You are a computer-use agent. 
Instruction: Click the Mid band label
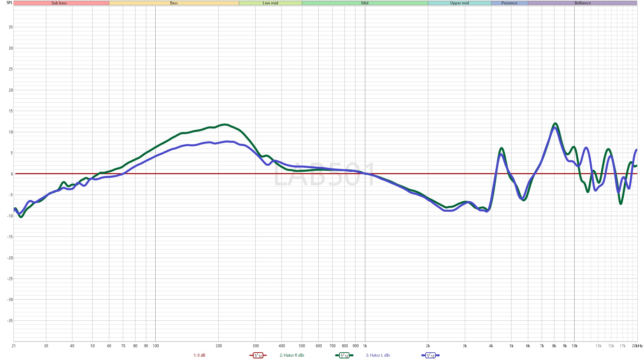coord(365,3)
